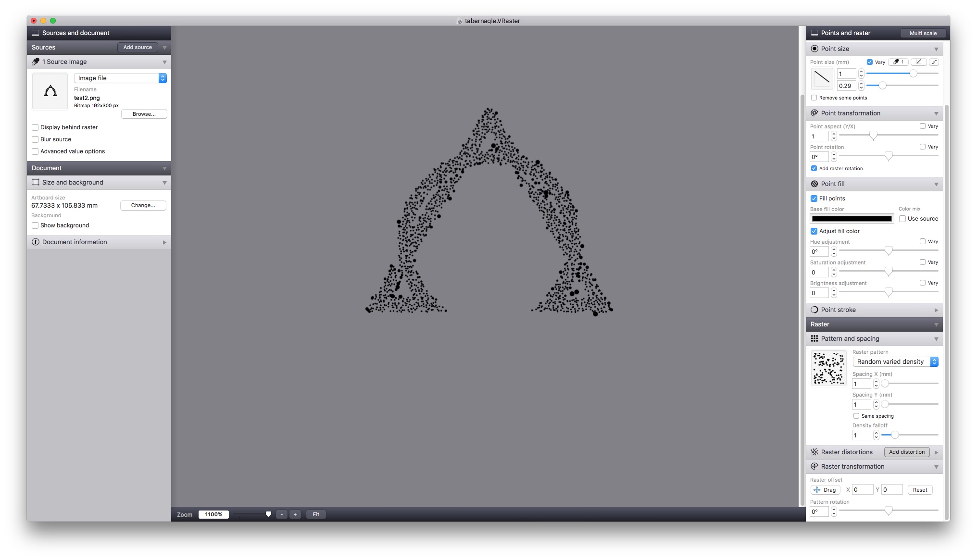Click the Multi scale tab button

click(923, 33)
